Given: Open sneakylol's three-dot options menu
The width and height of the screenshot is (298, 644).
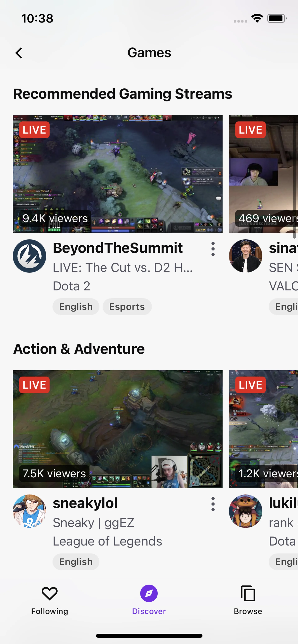Looking at the screenshot, I should pos(213,504).
